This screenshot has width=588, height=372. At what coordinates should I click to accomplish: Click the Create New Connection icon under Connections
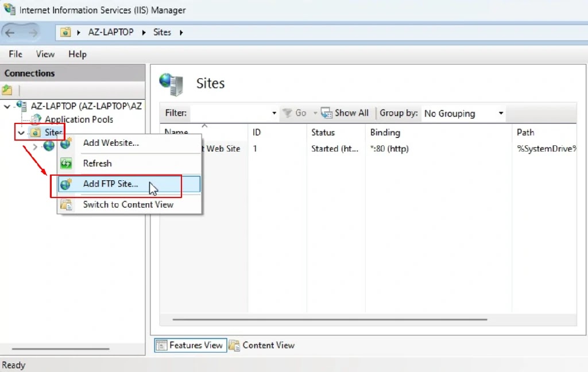coord(7,90)
